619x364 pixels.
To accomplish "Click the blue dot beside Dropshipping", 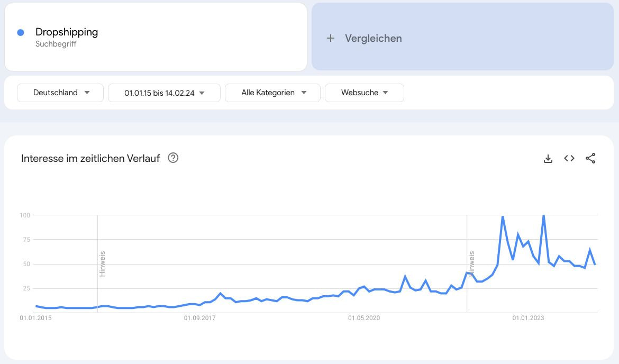I will click(x=21, y=32).
